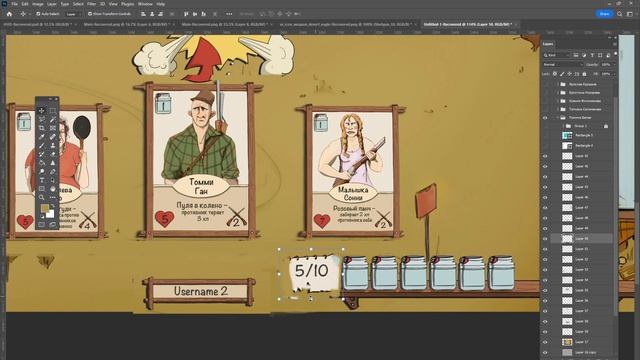Click the background color swatch
640x360 pixels.
[x=50, y=214]
